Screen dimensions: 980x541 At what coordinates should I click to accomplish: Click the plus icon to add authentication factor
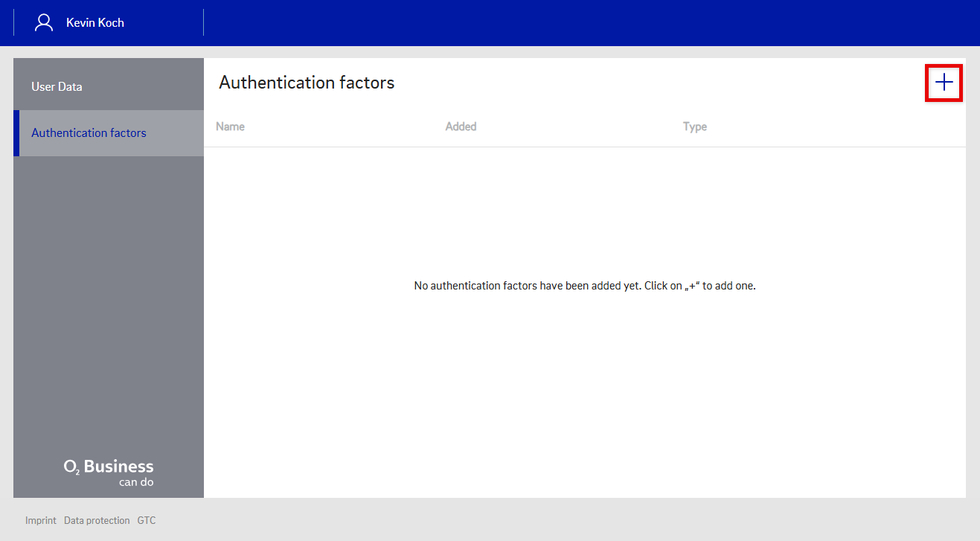pos(944,83)
